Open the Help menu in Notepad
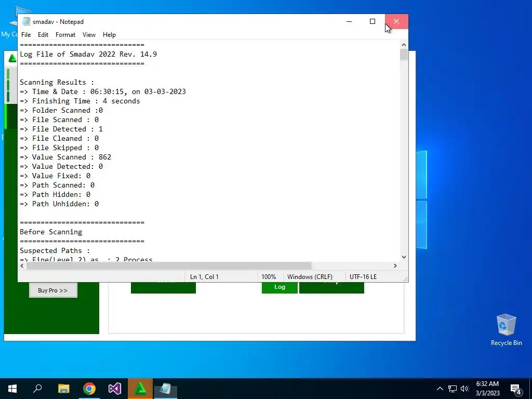The height and width of the screenshot is (399, 532). pos(109,35)
